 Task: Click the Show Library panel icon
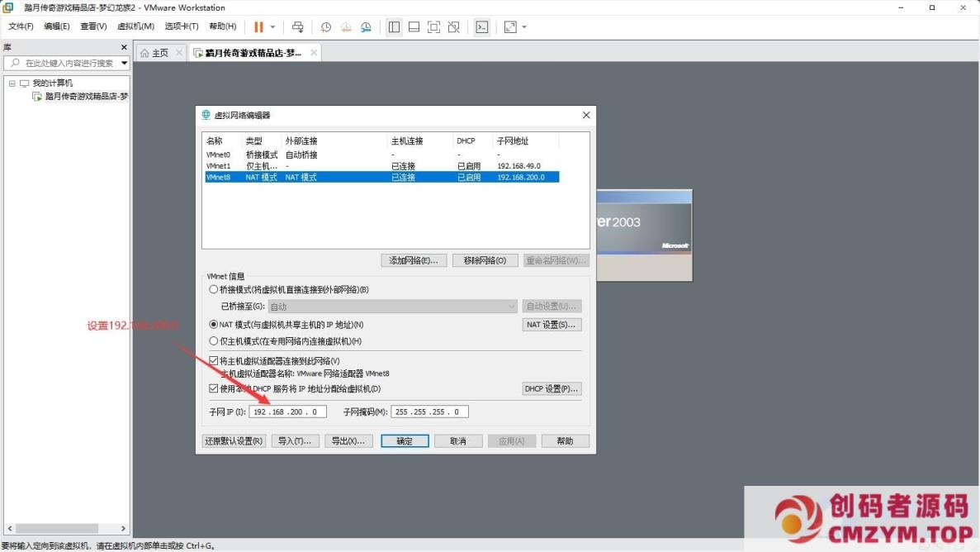pos(395,26)
